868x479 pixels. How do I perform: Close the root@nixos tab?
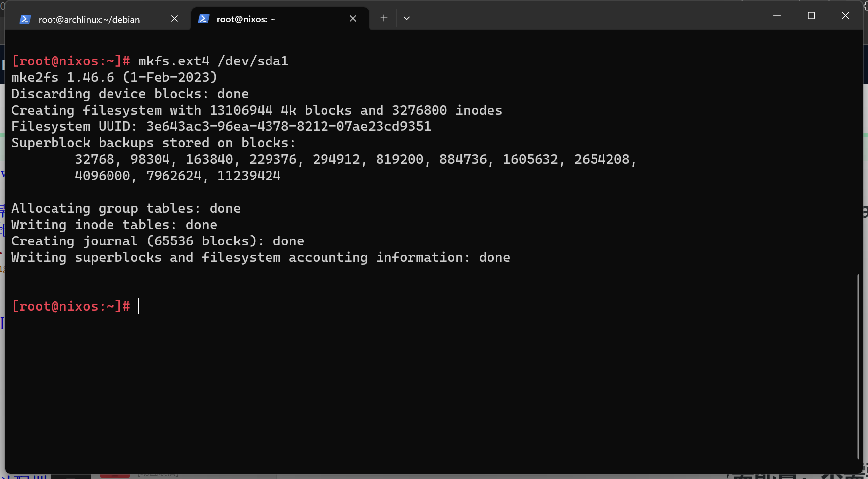tap(353, 19)
